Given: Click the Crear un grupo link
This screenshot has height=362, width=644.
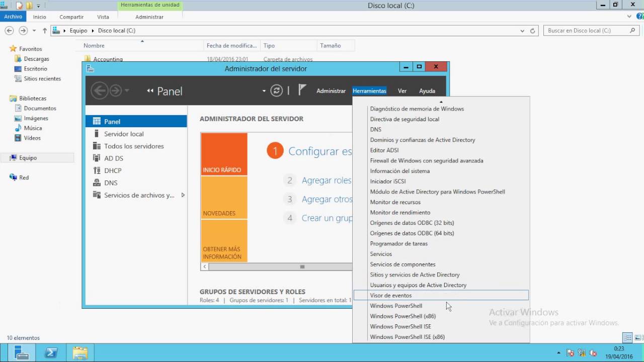Looking at the screenshot, I should coord(327,218).
